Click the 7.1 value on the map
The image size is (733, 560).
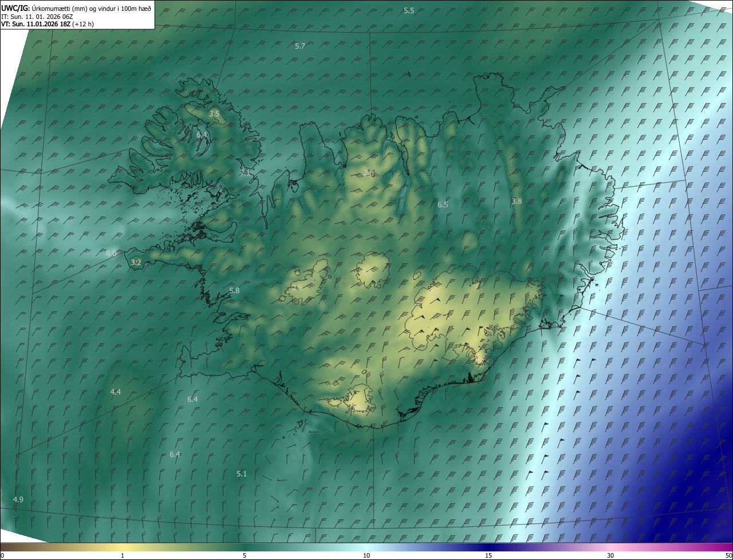tap(245, 172)
